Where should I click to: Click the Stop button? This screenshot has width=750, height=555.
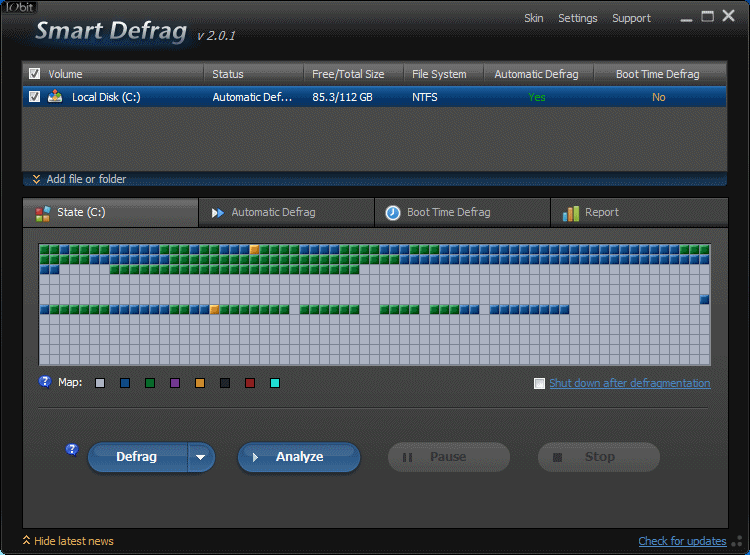coord(599,457)
